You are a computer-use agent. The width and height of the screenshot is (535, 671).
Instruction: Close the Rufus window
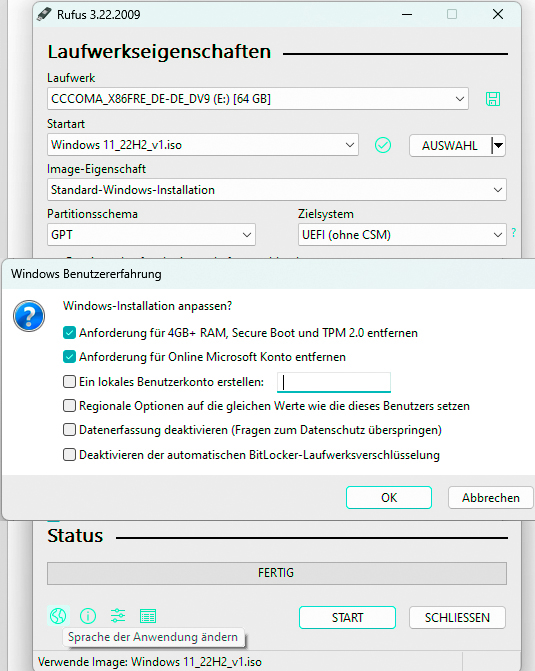coord(498,14)
